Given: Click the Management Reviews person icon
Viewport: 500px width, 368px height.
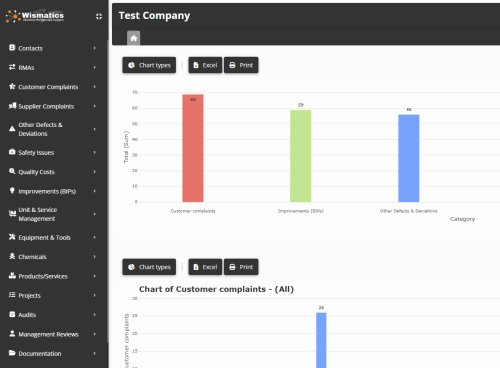Looking at the screenshot, I should click(12, 334).
